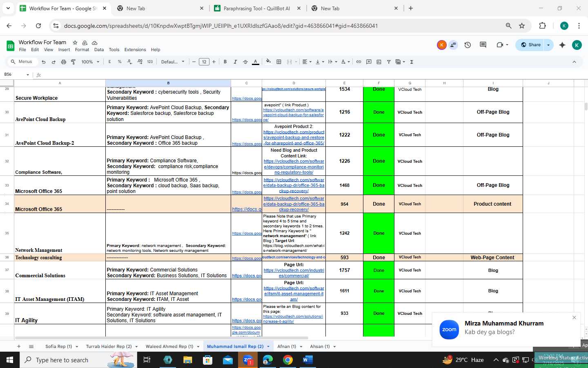Open the text rotation dropdown
The height and width of the screenshot is (368, 588).
point(345,62)
